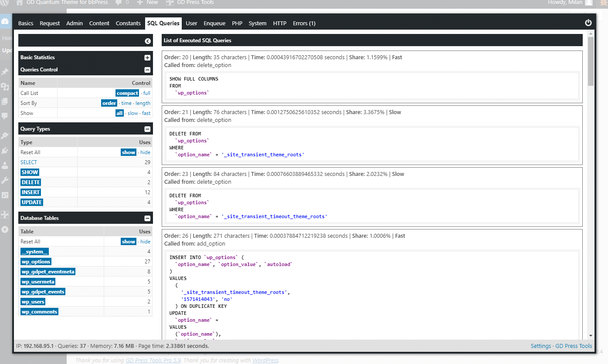Select the Order 21 DELETE query text
Image resolution: width=608 pixels, height=364 pixels.
(x=237, y=144)
